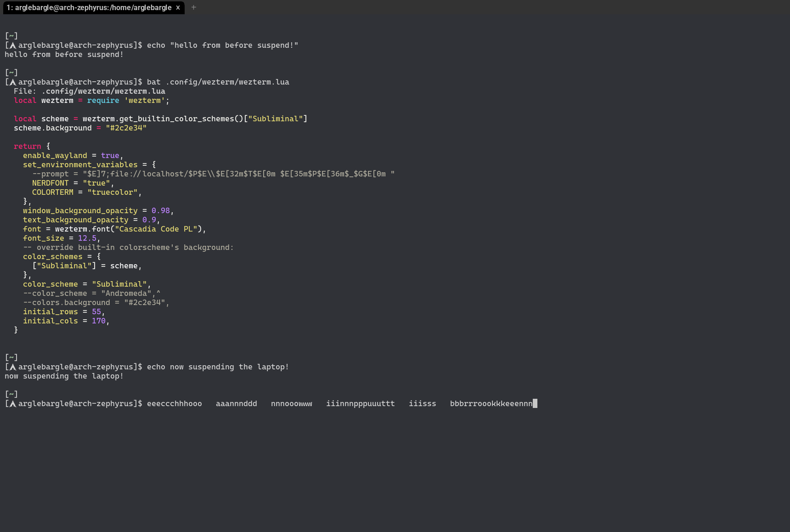790x532 pixels.
Task: Click the color value "#2c2e34" in scheme.background
Action: [126, 128]
